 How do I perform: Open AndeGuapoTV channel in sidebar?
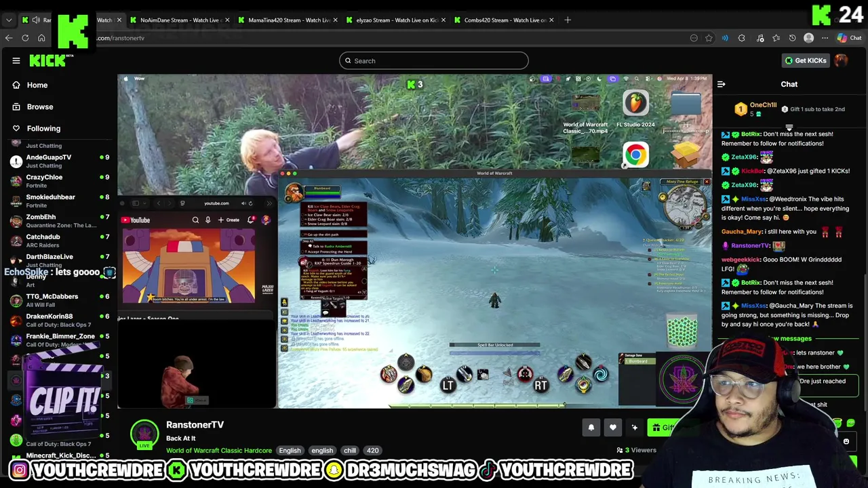[61, 161]
